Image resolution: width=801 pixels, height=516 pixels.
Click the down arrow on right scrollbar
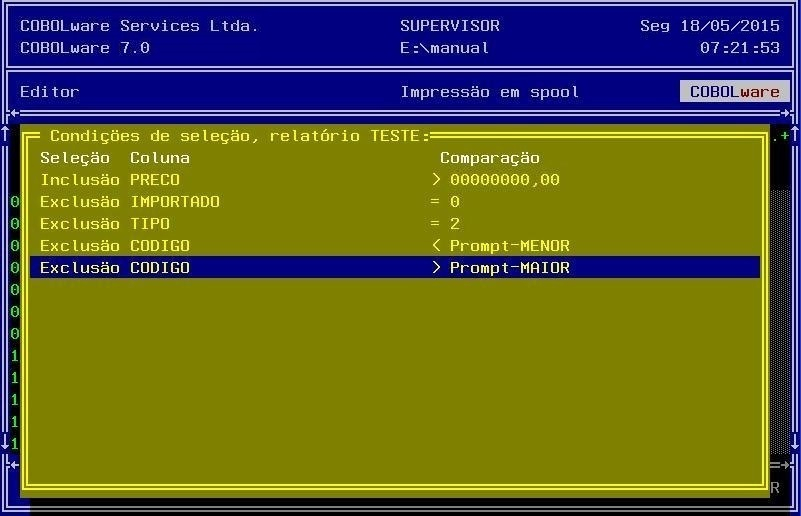[795, 442]
